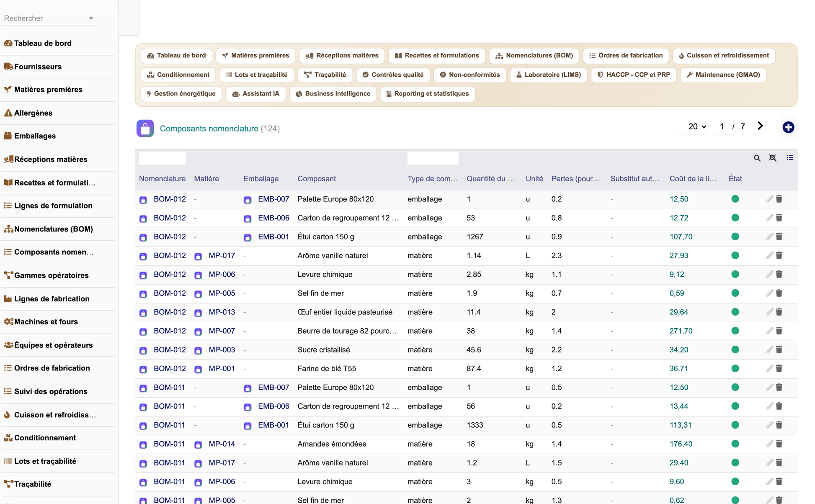
Task: Click cost value 176,40 in Amandes row
Action: 681,444
